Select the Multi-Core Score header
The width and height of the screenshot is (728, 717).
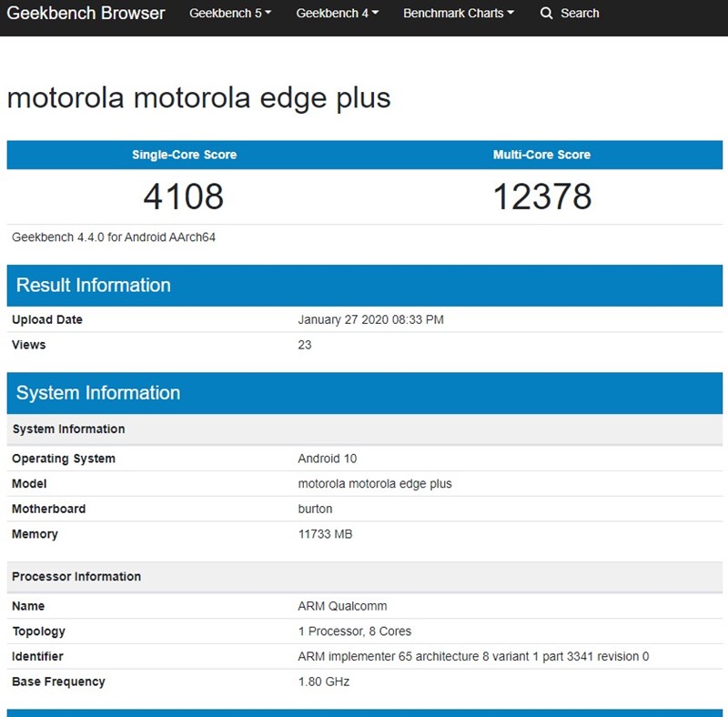coord(541,155)
